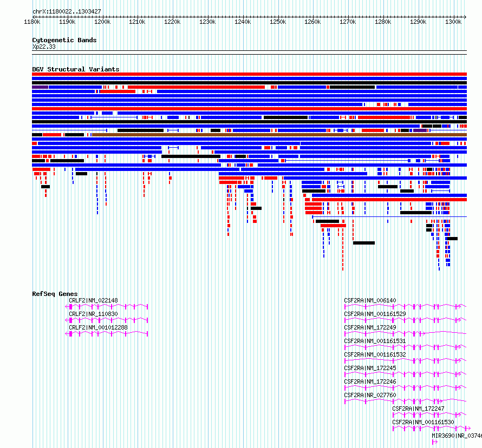Click the DGV Structural Variants track title
The image size is (482, 448).
pos(76,69)
